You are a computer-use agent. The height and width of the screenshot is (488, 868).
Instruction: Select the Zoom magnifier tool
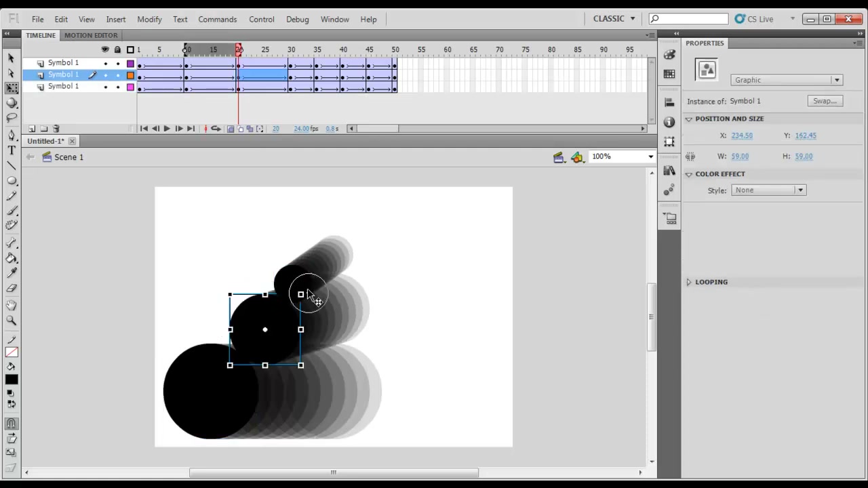tap(12, 320)
